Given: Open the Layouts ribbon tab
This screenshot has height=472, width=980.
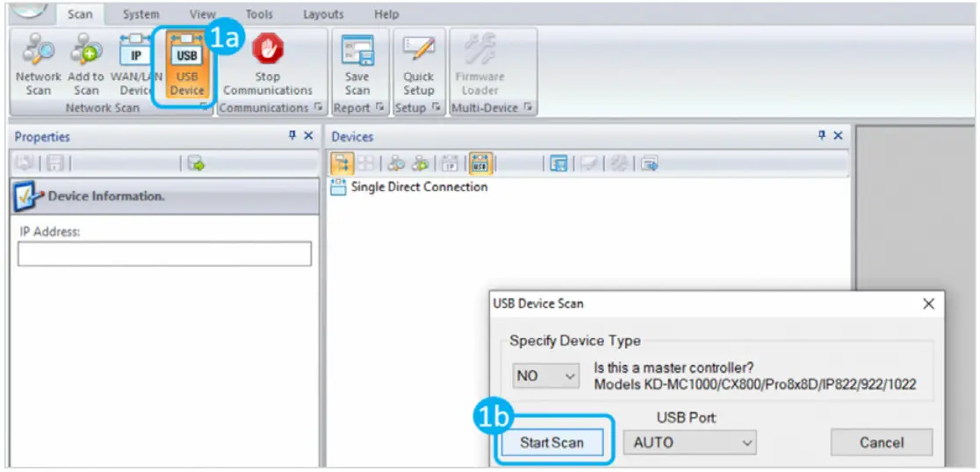Looking at the screenshot, I should 323,14.
